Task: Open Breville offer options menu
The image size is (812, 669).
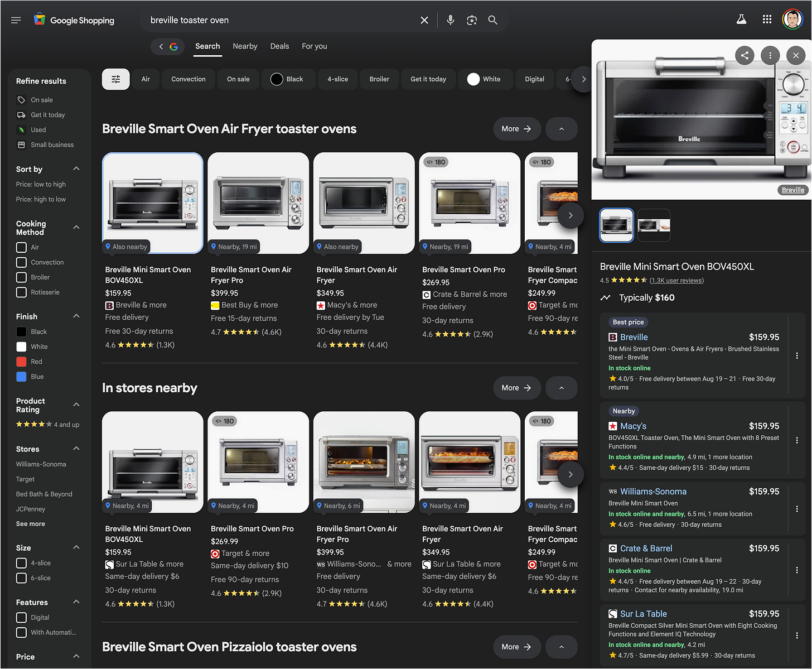Action: click(797, 355)
